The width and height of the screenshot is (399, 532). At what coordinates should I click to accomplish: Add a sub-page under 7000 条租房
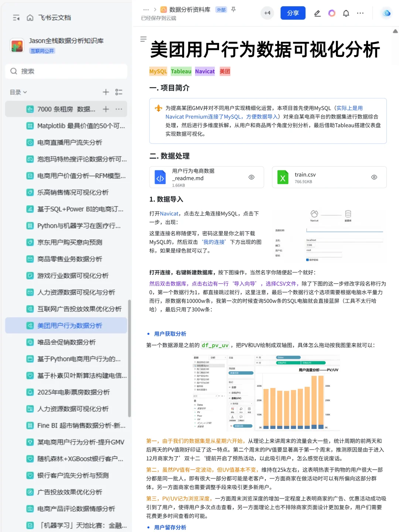click(106, 109)
